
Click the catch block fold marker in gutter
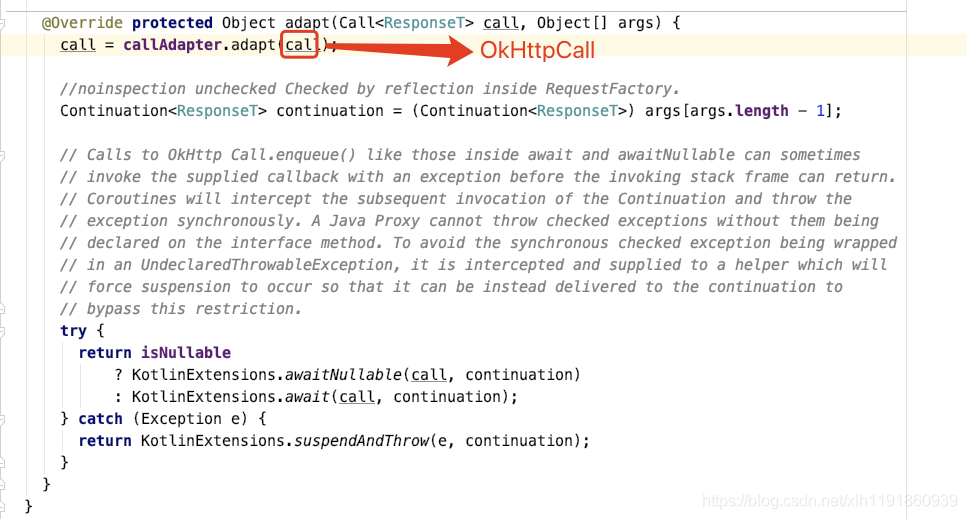(x=2, y=419)
